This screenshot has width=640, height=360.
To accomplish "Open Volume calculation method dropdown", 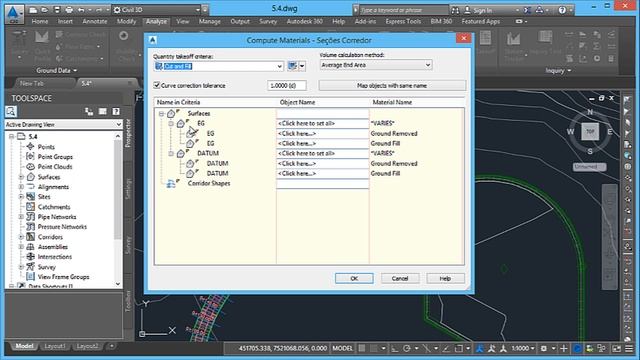I will [428, 65].
